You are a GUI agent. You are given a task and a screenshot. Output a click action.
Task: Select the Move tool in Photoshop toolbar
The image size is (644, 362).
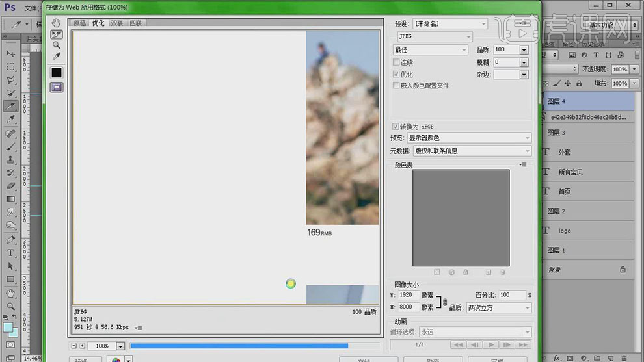10,53
